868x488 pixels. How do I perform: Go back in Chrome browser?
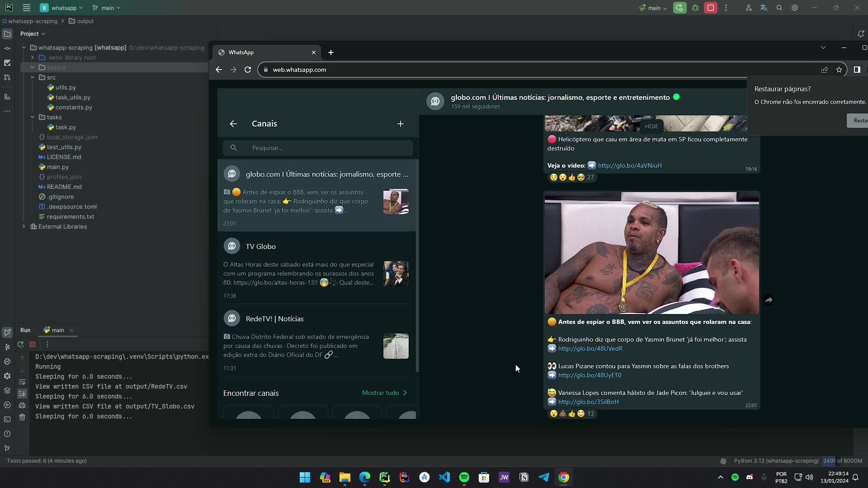[x=219, y=70]
